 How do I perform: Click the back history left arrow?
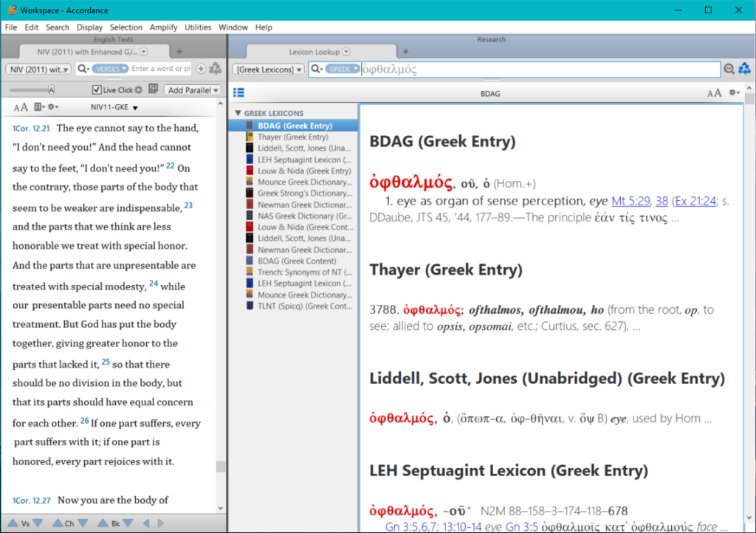coord(146,523)
